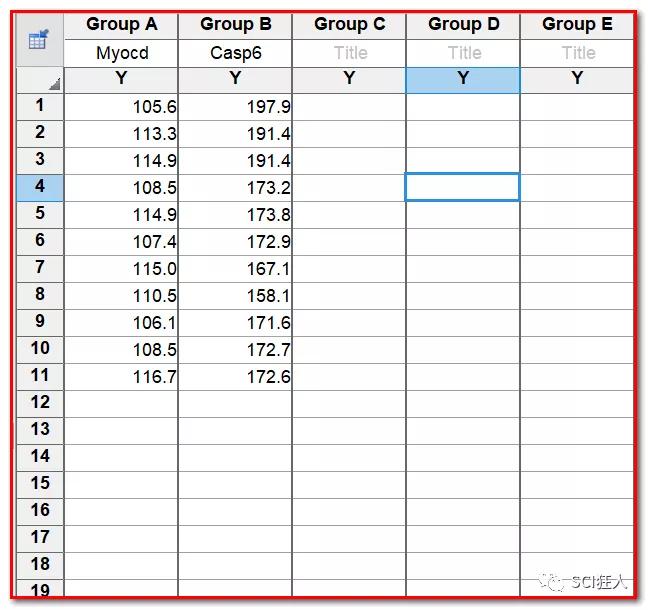Image resolution: width=648 pixels, height=610 pixels.
Task: Select the cell with value 116.7
Action: click(x=121, y=376)
